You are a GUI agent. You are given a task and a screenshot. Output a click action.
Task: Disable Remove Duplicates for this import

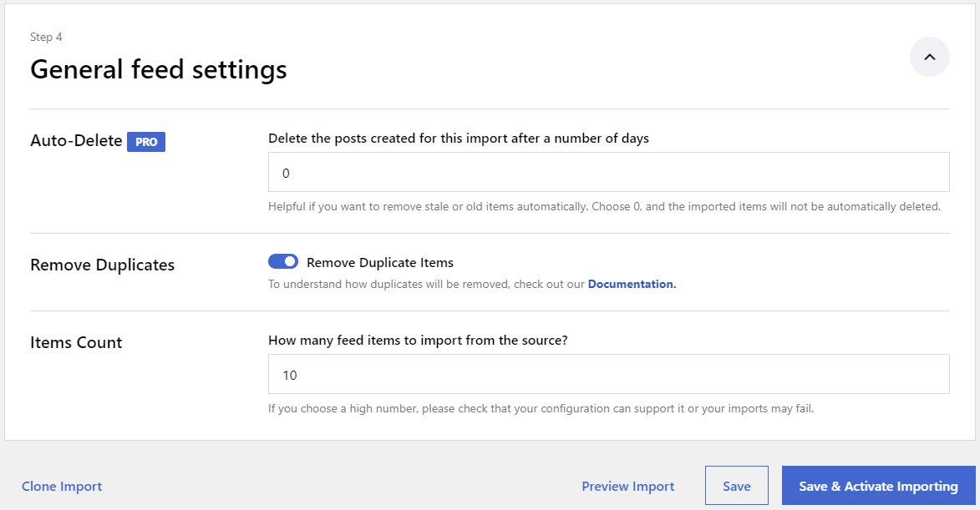point(282,261)
